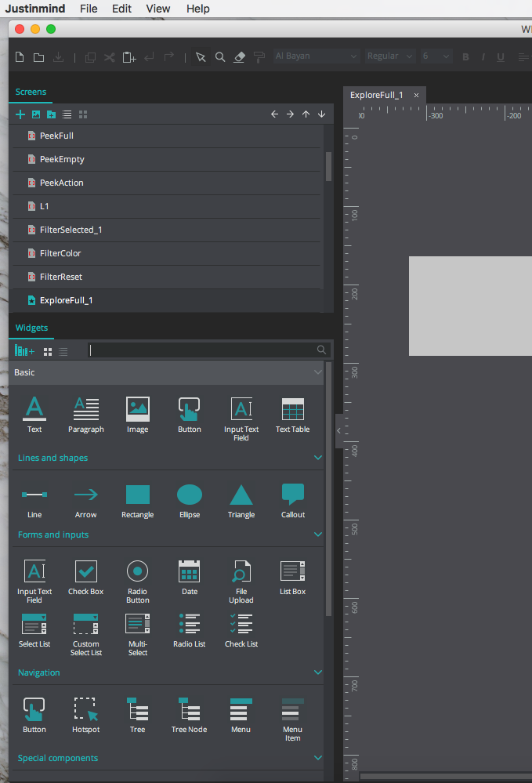Collapse the Basic widgets section

coord(317,372)
